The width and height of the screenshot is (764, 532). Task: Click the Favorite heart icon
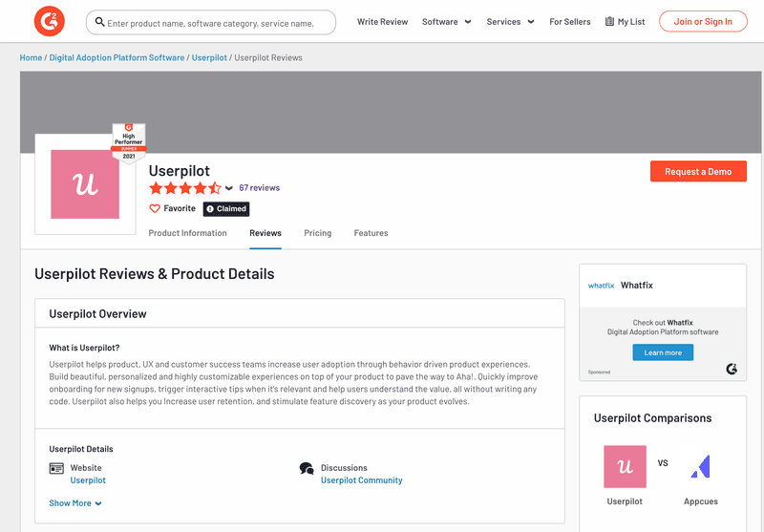[155, 208]
